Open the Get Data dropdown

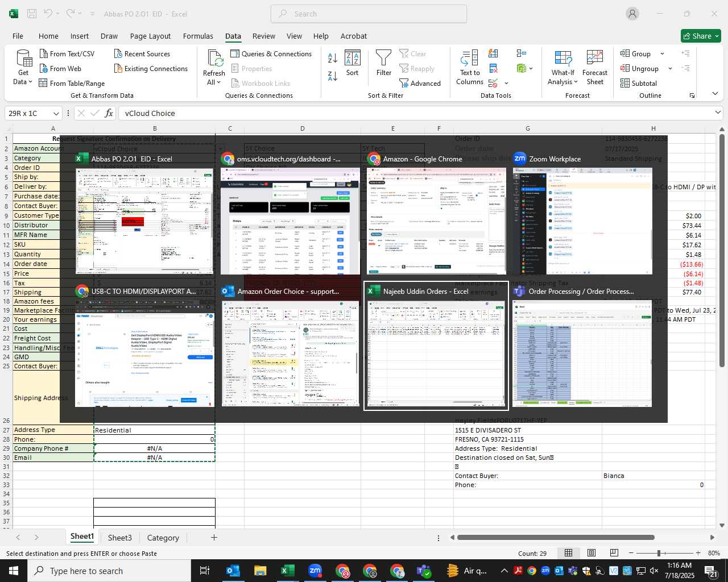coord(23,67)
